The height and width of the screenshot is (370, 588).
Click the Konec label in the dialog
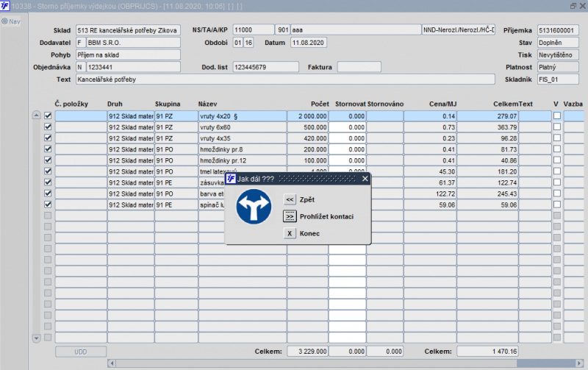pyautogui.click(x=309, y=233)
